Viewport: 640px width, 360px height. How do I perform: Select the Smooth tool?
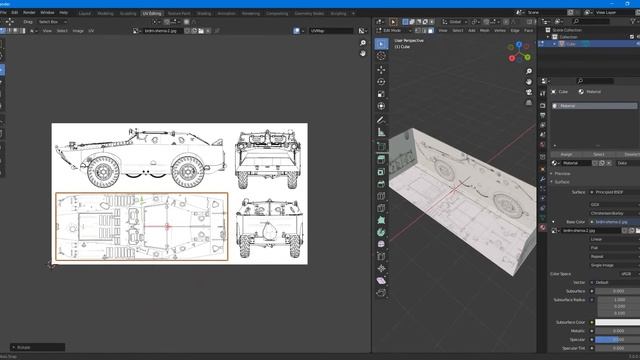381,244
